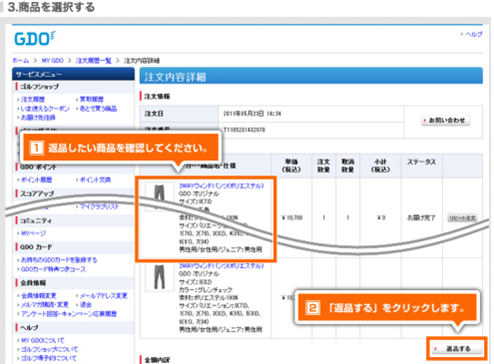Click the リピート注文 button

point(462,218)
